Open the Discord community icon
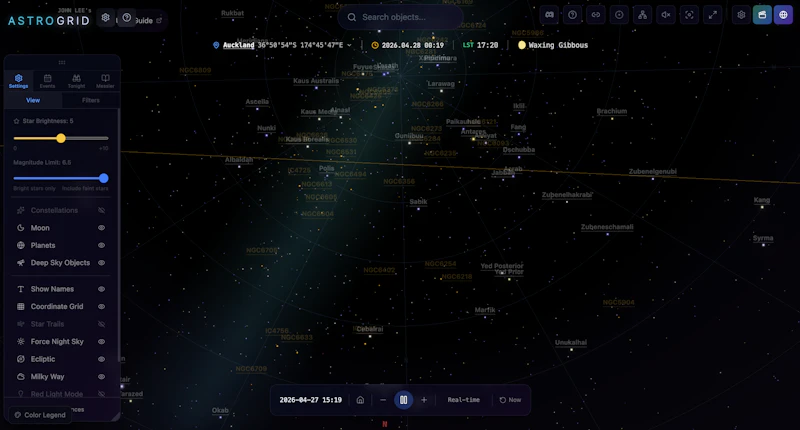 click(549, 15)
